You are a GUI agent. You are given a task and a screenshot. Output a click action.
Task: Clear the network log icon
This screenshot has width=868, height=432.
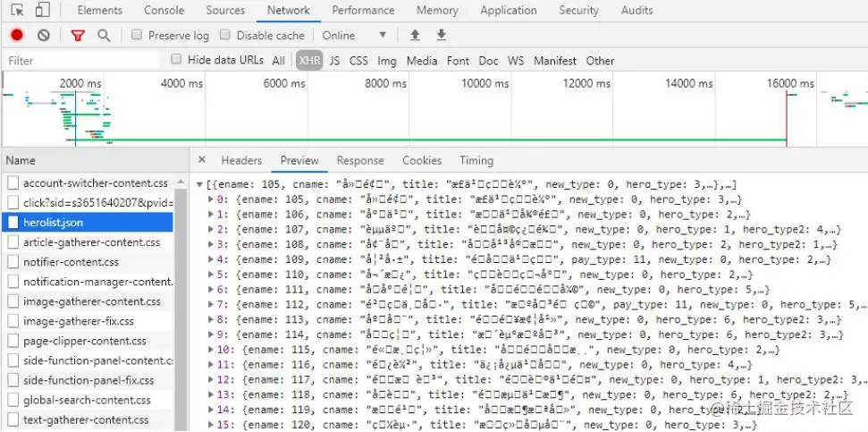click(x=44, y=36)
